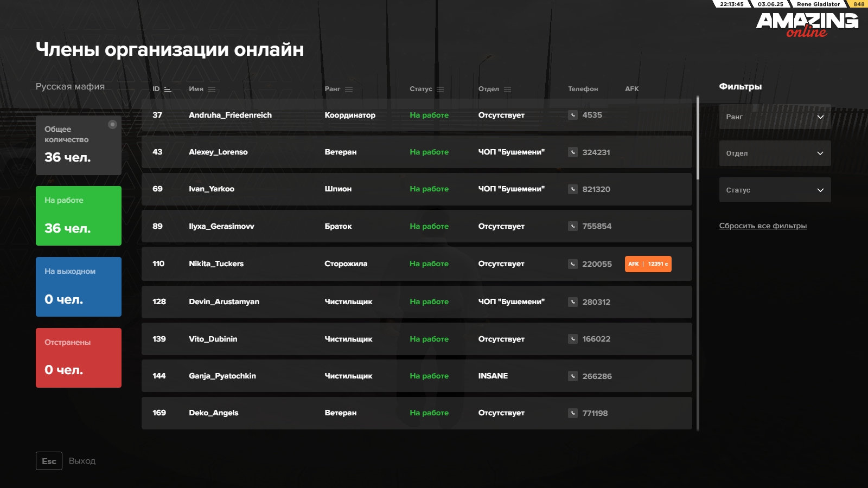Viewport: 868px width, 488px height.
Task: Click phone icon for Ivan_Yarkoo
Action: tap(573, 189)
